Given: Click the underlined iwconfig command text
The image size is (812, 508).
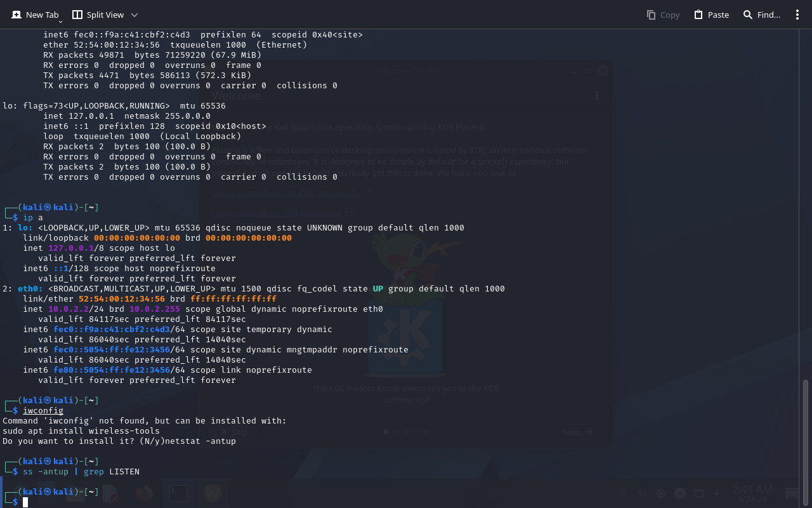Looking at the screenshot, I should pos(43,411).
